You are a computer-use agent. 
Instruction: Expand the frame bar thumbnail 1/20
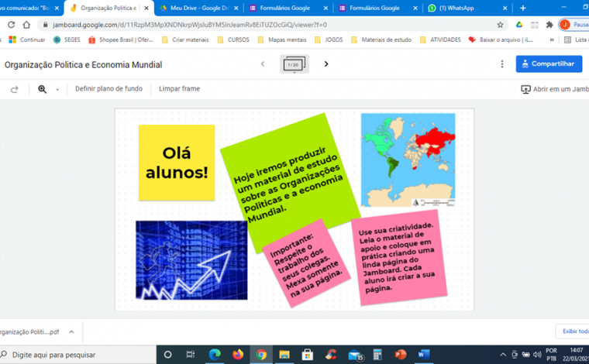[294, 64]
